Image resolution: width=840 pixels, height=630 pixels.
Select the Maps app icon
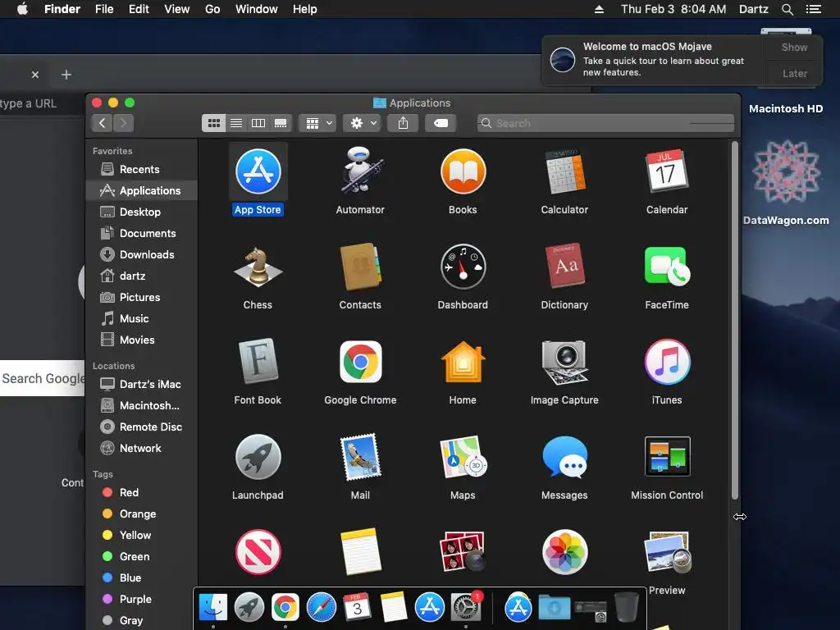tap(463, 456)
